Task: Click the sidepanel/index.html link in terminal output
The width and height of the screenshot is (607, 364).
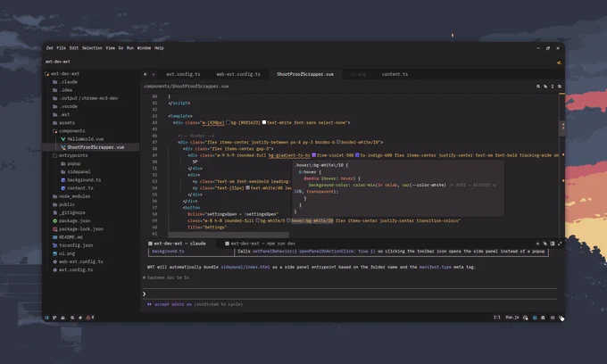Action: 245,267
